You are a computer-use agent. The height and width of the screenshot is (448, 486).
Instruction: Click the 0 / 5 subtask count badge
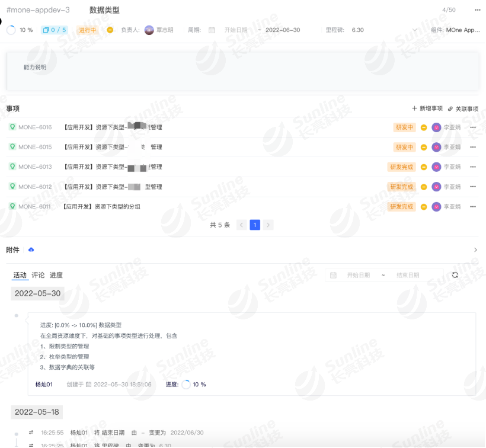click(x=55, y=30)
